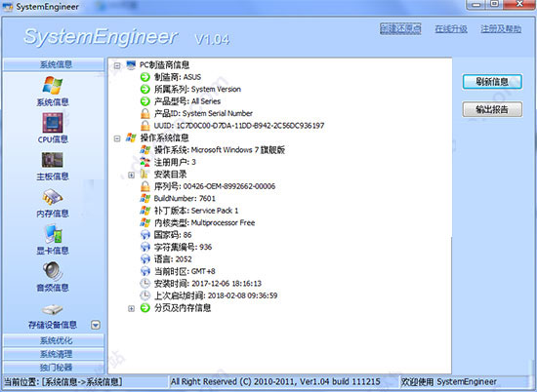The width and height of the screenshot is (537, 392).
Task: Select 显卡信息 display card icon
Action: tap(53, 234)
